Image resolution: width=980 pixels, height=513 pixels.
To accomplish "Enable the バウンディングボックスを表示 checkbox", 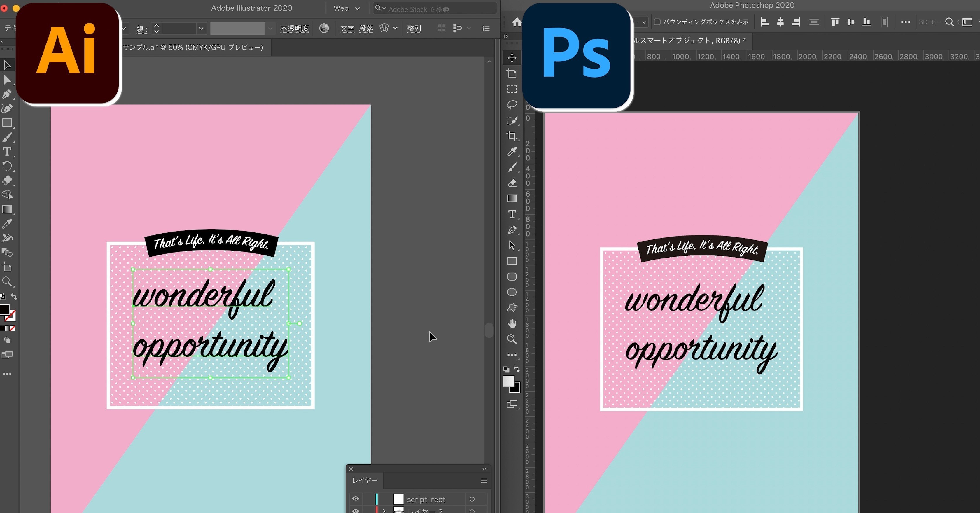I will [x=657, y=22].
